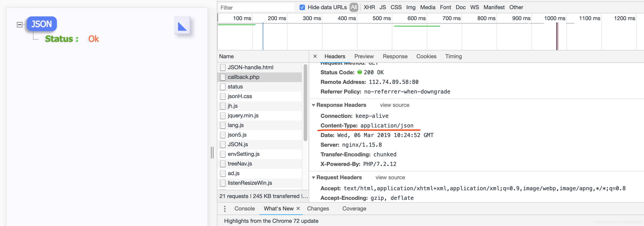The height and width of the screenshot is (226, 644).
Task: Click the DevTools panel resize handle
Action: click(x=212, y=153)
